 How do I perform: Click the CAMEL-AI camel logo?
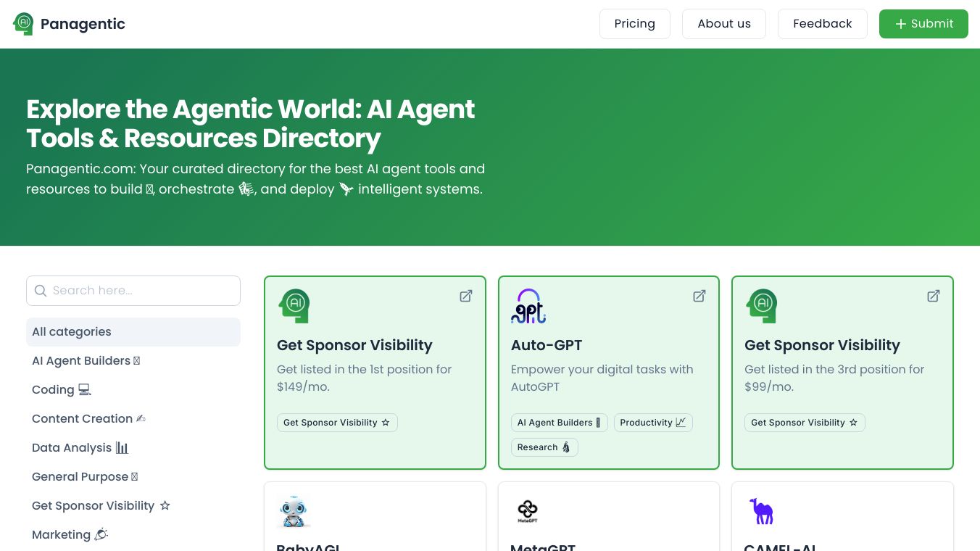pyautogui.click(x=761, y=511)
